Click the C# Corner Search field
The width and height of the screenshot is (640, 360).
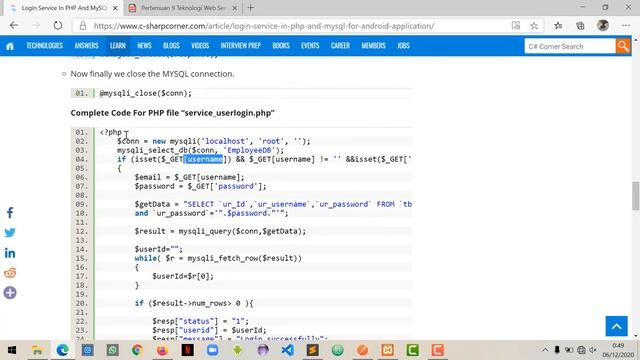570,46
